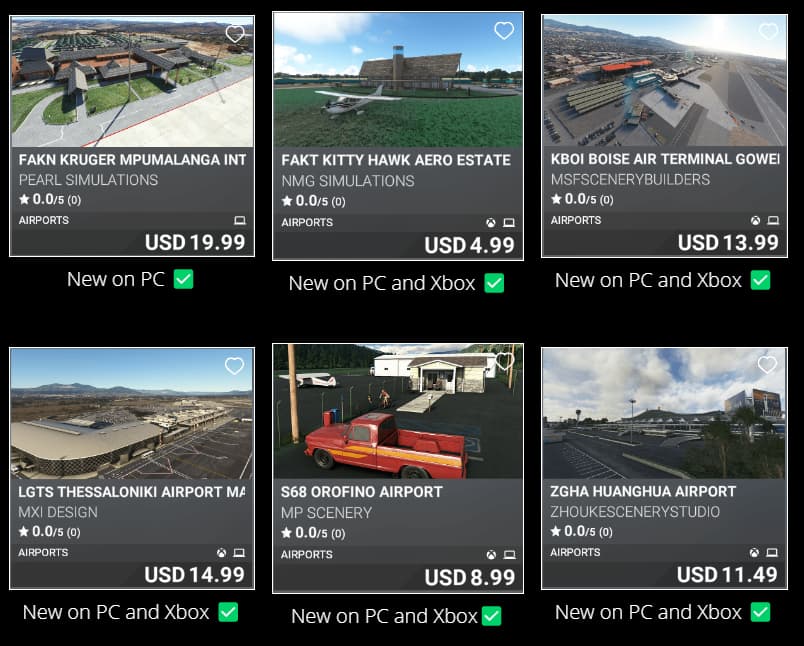
Task: Click Xbox icon on ZGHA Huanghua card
Action: (754, 553)
